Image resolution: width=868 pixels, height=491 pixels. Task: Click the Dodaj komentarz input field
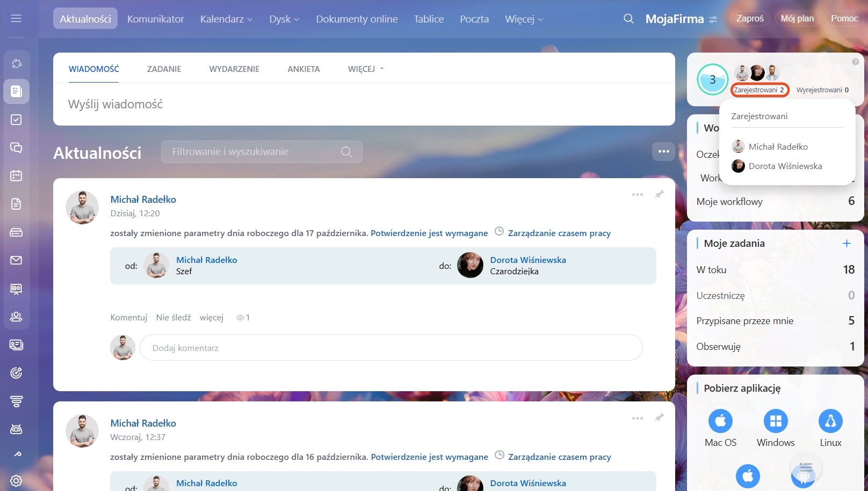tap(391, 348)
